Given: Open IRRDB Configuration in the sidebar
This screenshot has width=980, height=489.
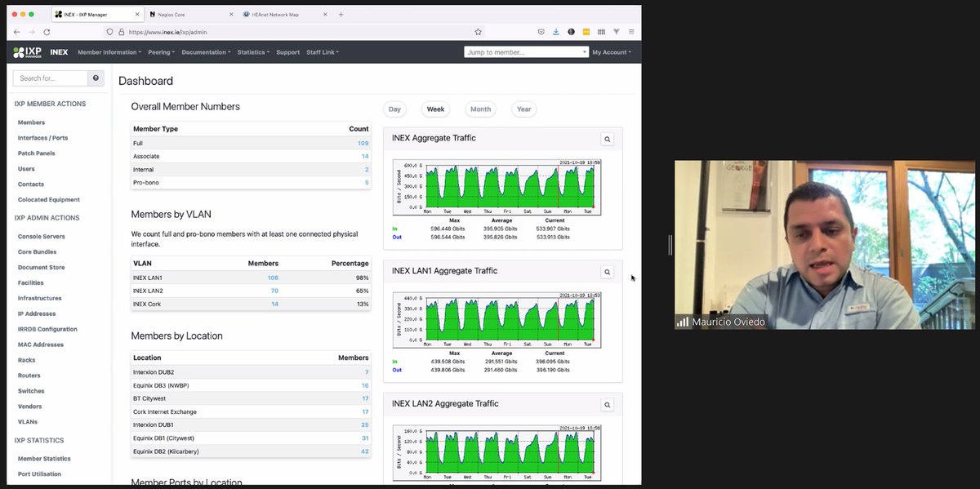Looking at the screenshot, I should [x=47, y=329].
